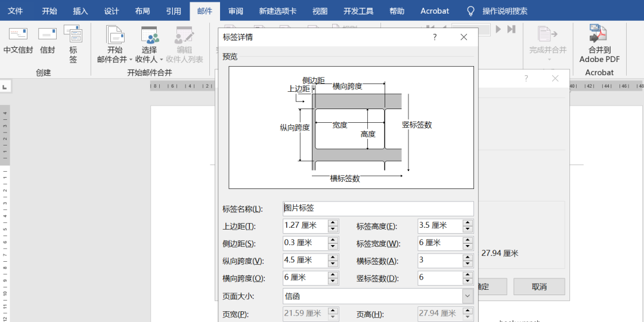Click inside the 标签高度 value field

pyautogui.click(x=439, y=226)
